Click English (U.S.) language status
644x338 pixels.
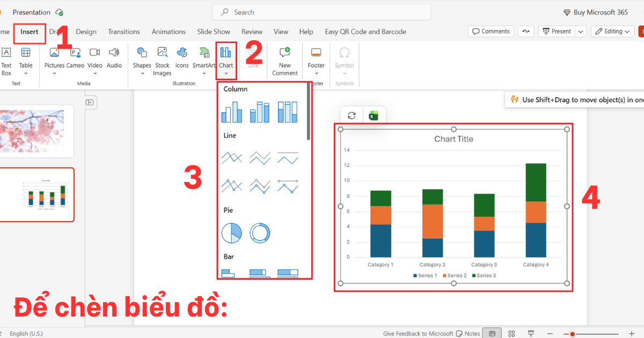26,334
